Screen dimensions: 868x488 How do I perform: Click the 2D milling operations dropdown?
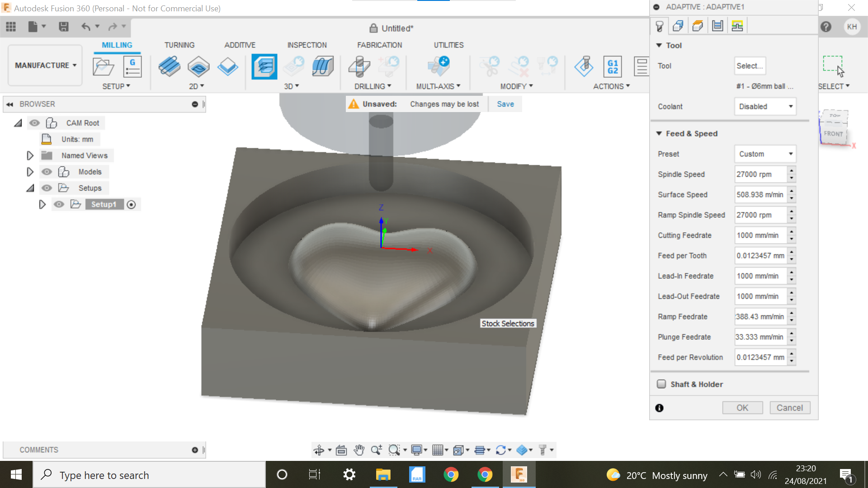196,86
